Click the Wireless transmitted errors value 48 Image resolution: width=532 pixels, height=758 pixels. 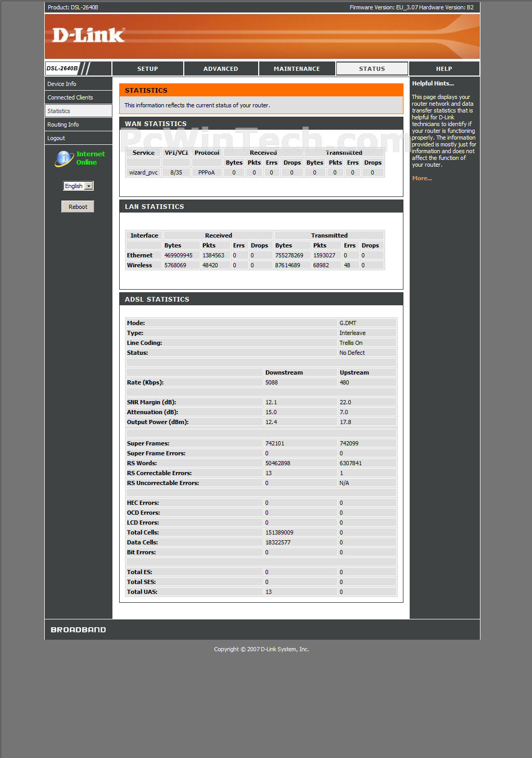click(347, 265)
